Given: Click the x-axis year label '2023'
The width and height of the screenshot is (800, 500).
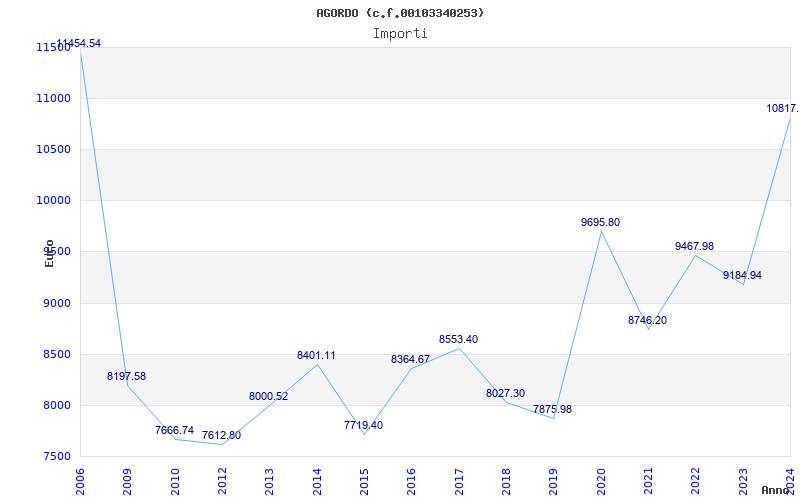Looking at the screenshot, I should click(743, 481).
